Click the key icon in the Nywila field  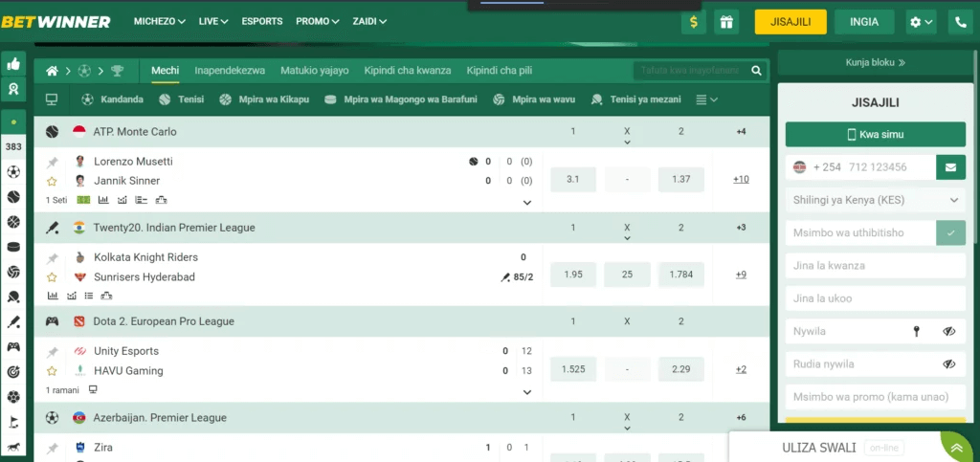click(916, 331)
